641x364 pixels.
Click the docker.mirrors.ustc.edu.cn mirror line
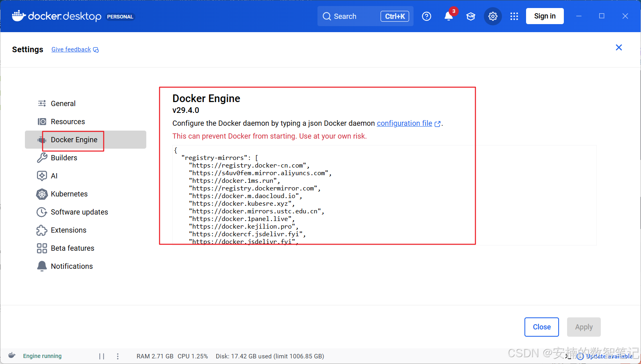(x=257, y=211)
